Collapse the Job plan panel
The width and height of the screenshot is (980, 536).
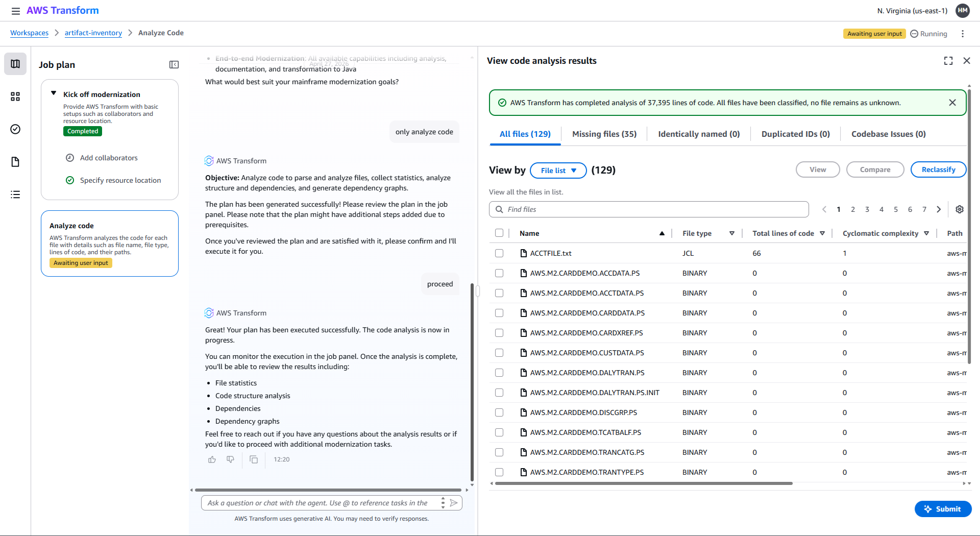174,64
